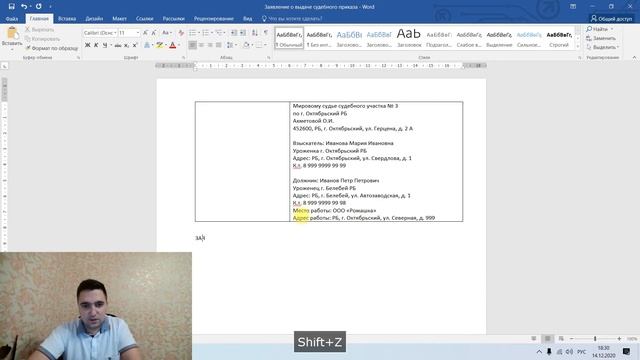Switch to read mode view

(x=534, y=339)
